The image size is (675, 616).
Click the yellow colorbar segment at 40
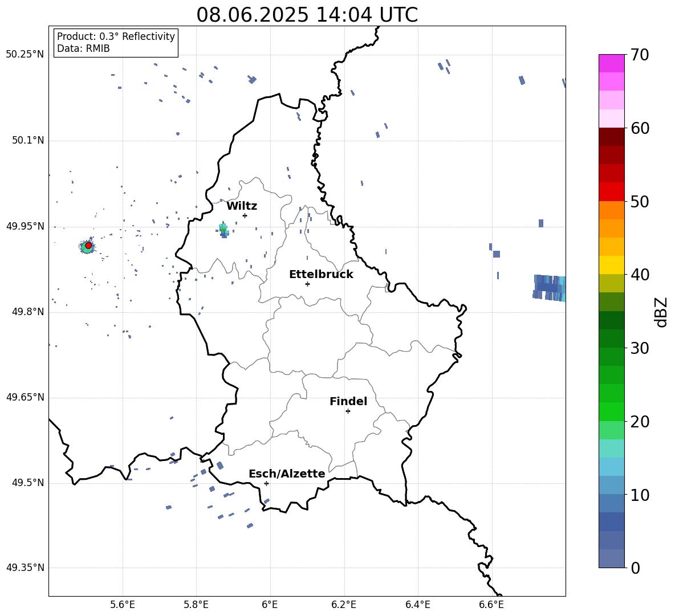(x=611, y=265)
